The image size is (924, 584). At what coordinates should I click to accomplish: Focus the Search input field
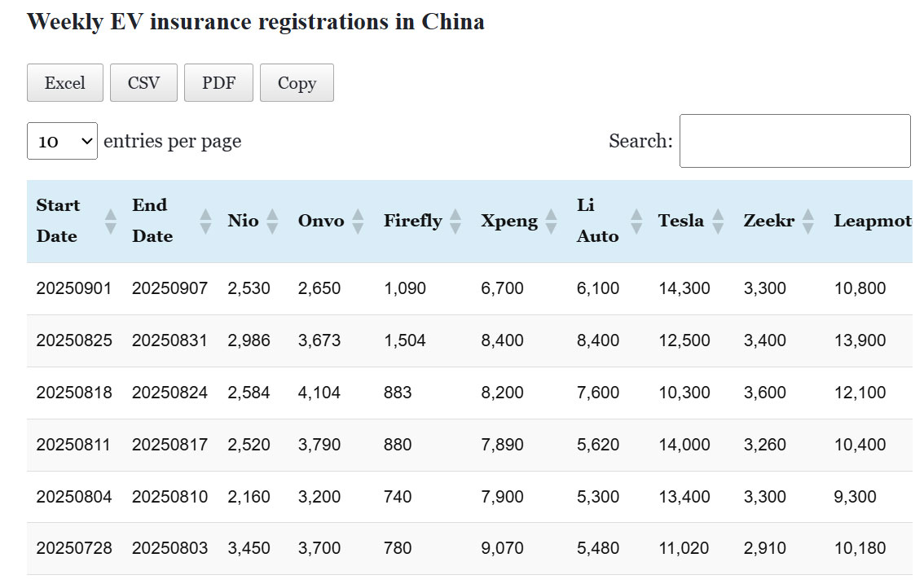coord(794,141)
